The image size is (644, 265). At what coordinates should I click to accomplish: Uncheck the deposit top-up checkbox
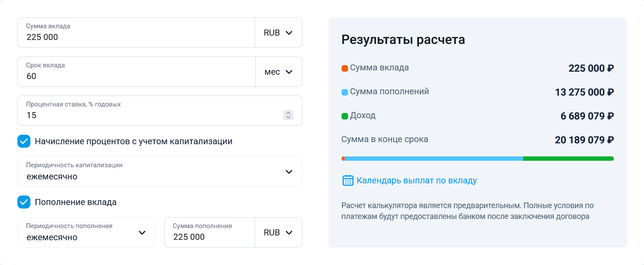pos(24,202)
